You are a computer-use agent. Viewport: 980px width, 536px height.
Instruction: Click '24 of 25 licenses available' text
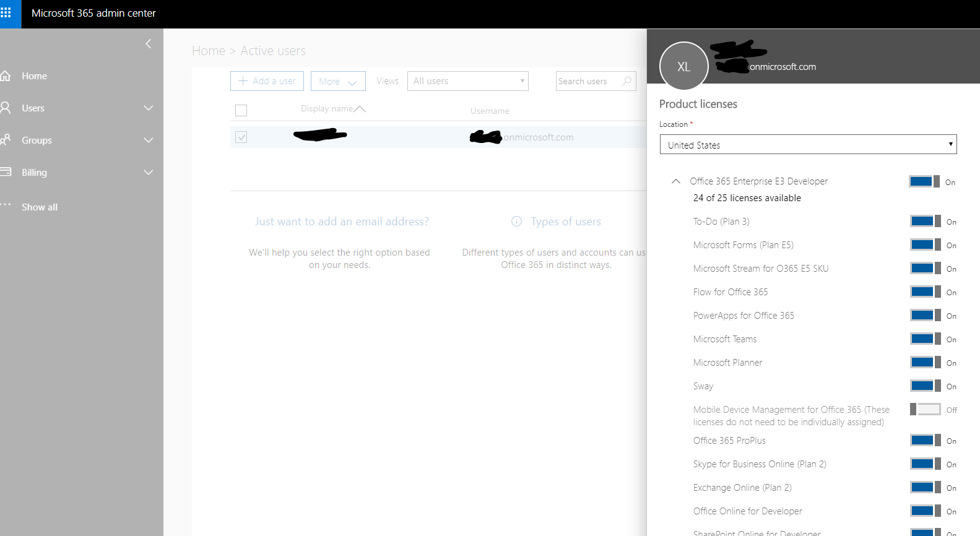pos(747,198)
